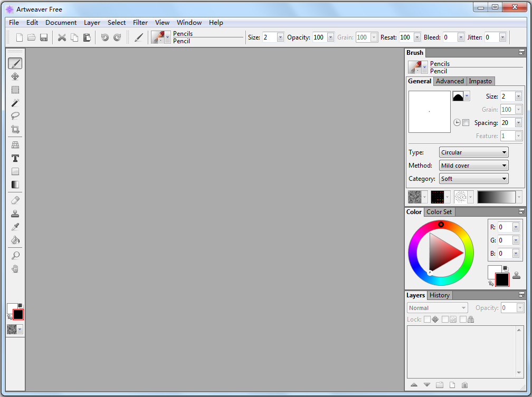Activate the Crop tool
Image resolution: width=532 pixels, height=397 pixels.
click(x=15, y=129)
